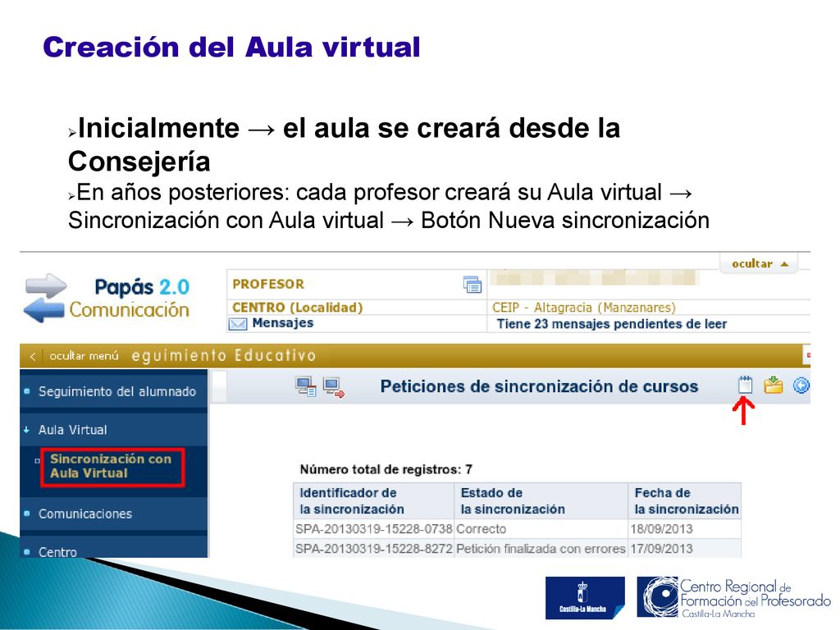Click 'CEIP - Altagracia (Manzanares)' text
This screenshot has height=630, width=840.
coord(584,308)
